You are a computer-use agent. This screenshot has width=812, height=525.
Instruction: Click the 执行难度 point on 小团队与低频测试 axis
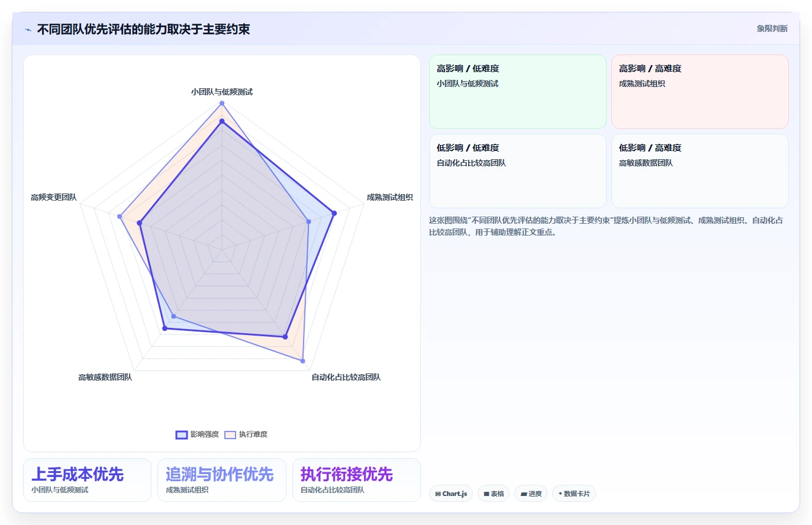point(222,103)
